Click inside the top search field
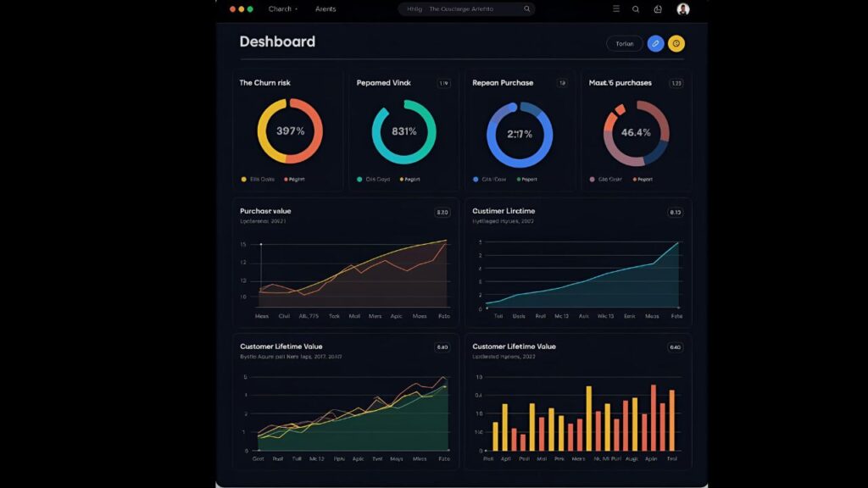 coord(462,8)
